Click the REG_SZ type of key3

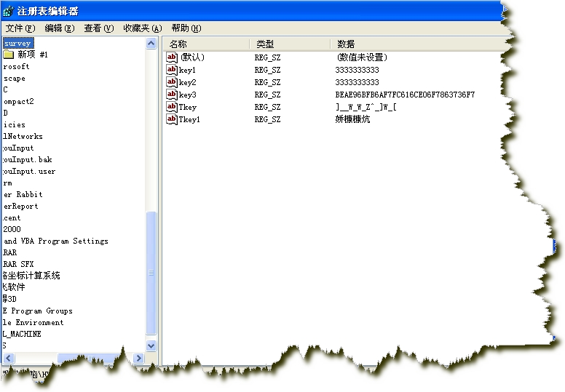(x=267, y=95)
